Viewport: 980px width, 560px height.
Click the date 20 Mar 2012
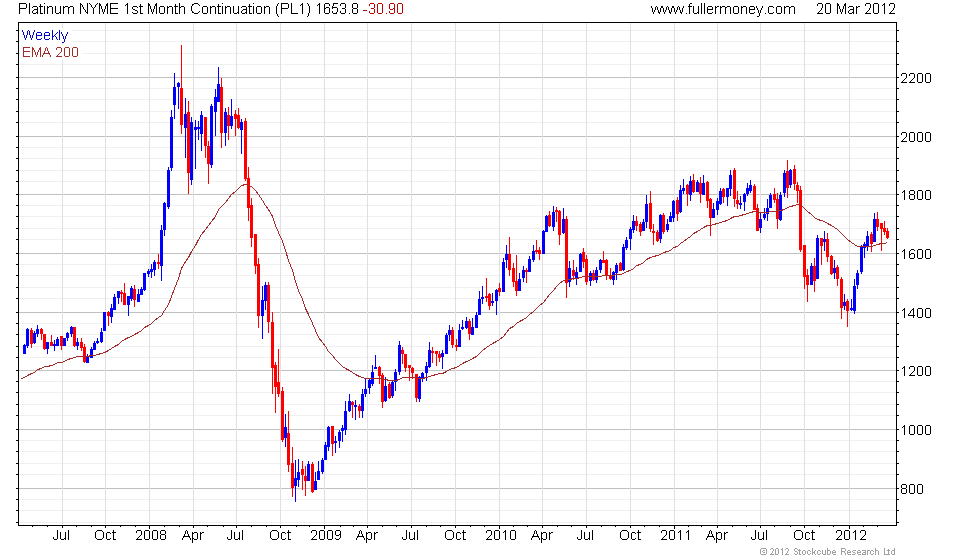(x=856, y=9)
